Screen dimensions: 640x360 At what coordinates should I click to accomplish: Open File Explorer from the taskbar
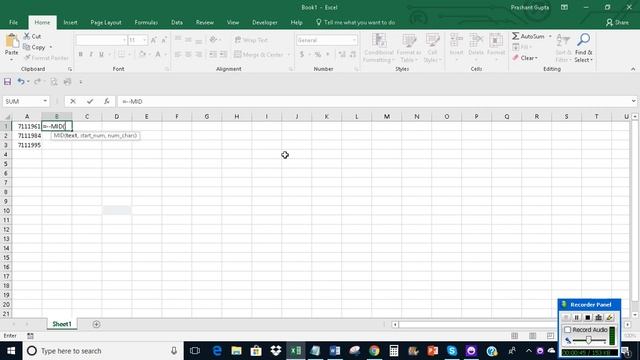click(236, 351)
